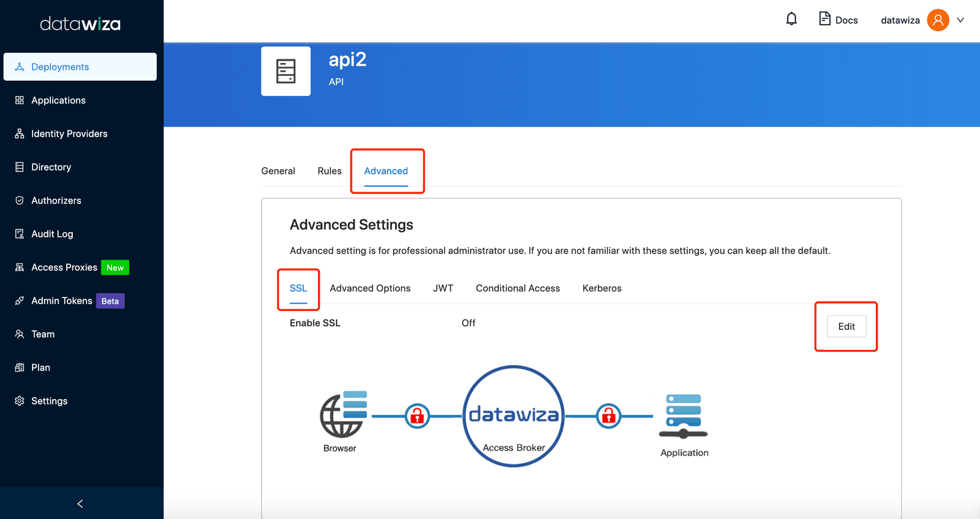Image resolution: width=980 pixels, height=519 pixels.
Task: Click the Docs document icon
Action: [x=824, y=19]
